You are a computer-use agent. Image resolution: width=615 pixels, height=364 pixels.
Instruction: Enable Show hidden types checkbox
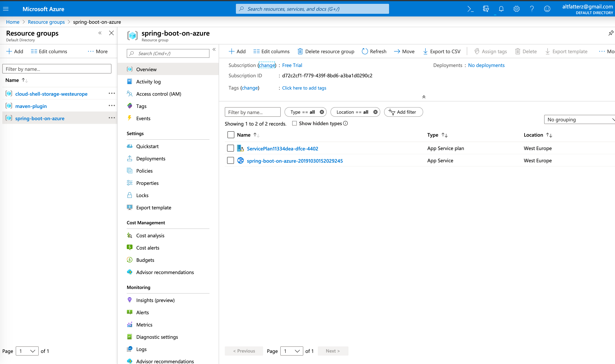tap(294, 123)
